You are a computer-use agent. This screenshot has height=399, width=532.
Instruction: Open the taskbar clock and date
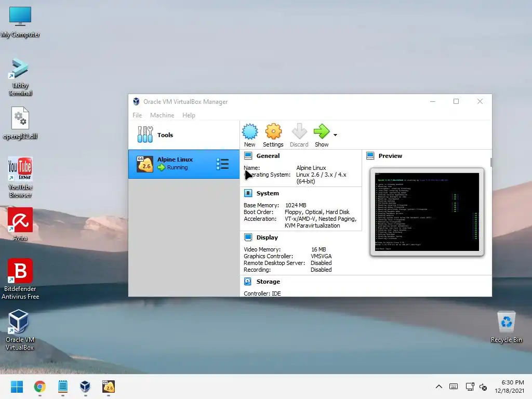[x=509, y=387]
